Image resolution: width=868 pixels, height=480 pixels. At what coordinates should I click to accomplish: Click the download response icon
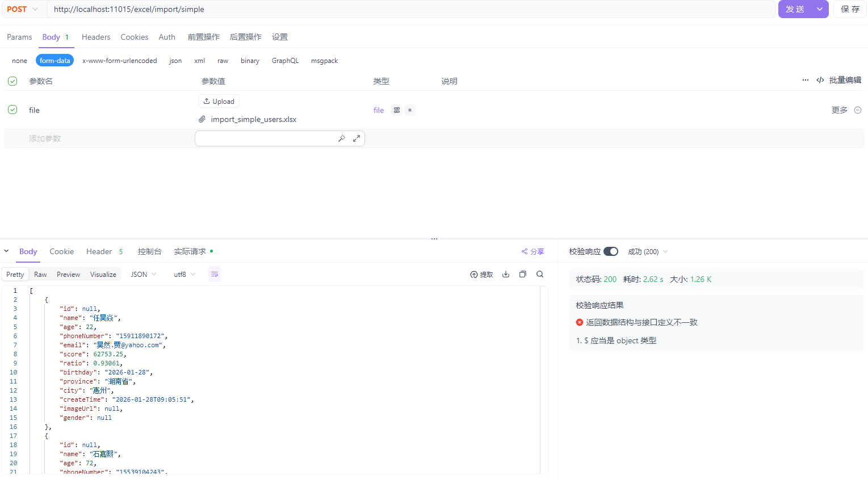[506, 275]
